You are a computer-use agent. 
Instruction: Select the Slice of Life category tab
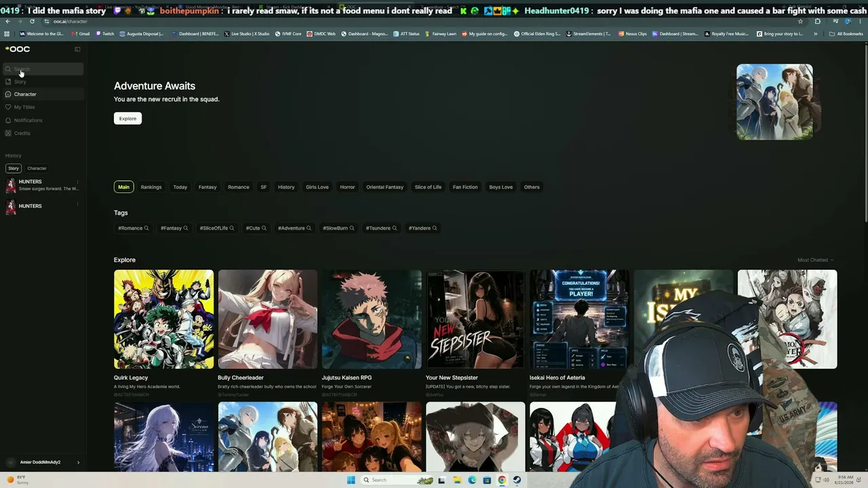tap(428, 187)
